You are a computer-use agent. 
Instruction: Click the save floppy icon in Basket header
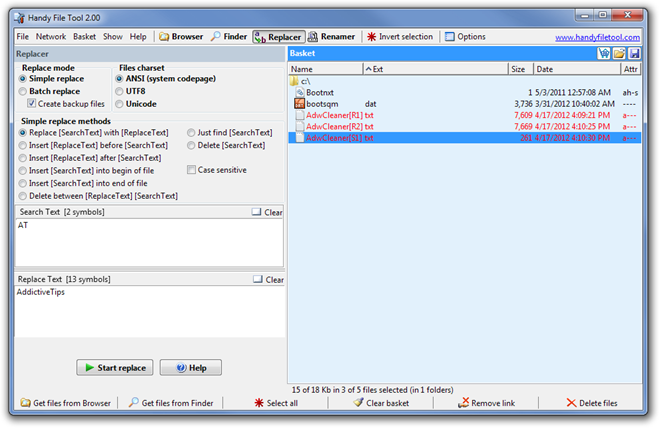coord(634,53)
